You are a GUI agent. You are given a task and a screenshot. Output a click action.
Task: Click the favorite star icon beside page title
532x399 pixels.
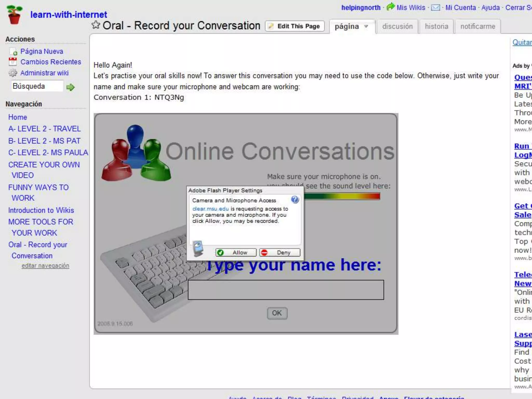pos(96,25)
